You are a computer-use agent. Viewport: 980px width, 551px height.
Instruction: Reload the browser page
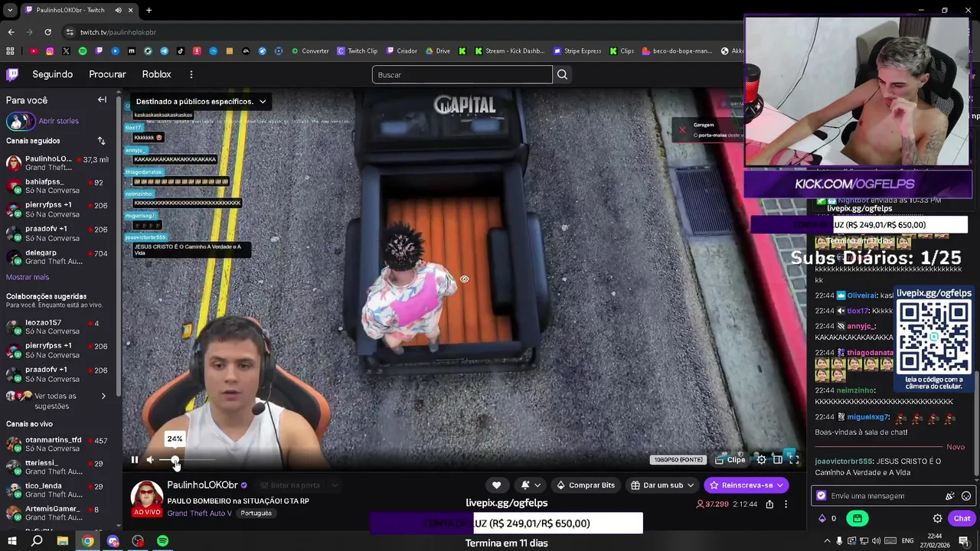47,32
